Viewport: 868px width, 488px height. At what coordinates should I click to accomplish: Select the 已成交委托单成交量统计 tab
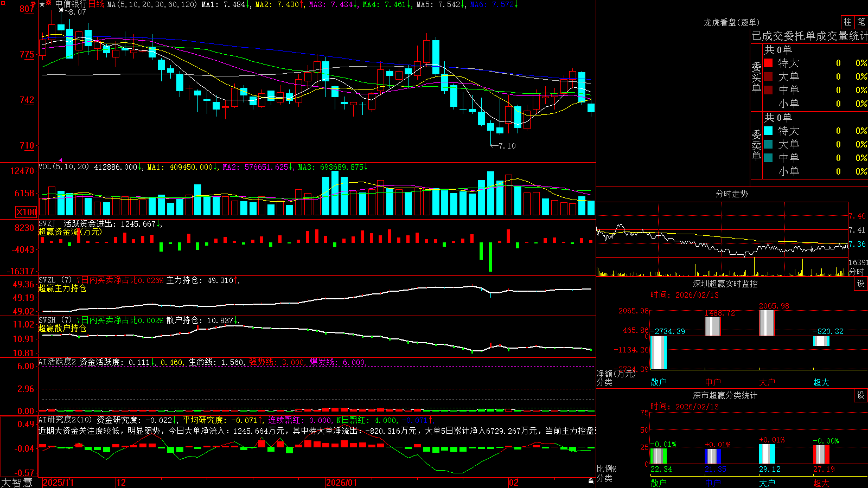click(809, 36)
